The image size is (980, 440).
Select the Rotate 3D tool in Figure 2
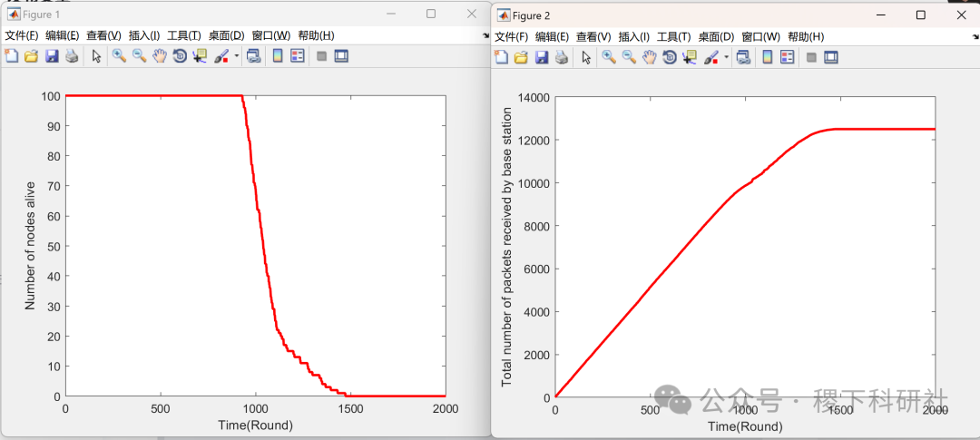pyautogui.click(x=670, y=58)
